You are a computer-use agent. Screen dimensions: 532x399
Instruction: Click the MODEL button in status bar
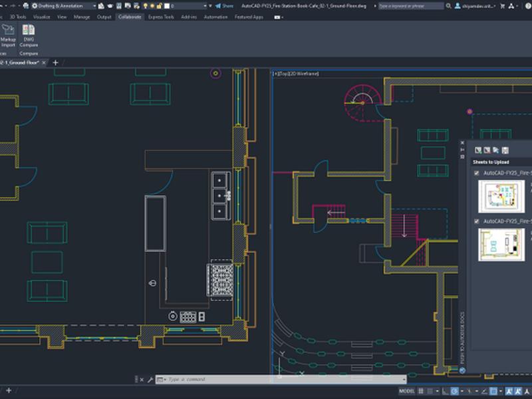[x=406, y=391]
